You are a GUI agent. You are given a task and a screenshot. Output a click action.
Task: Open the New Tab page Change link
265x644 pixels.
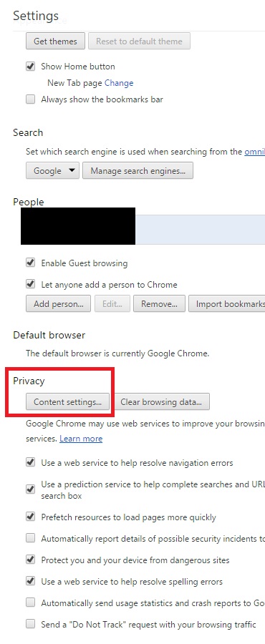coord(119,83)
